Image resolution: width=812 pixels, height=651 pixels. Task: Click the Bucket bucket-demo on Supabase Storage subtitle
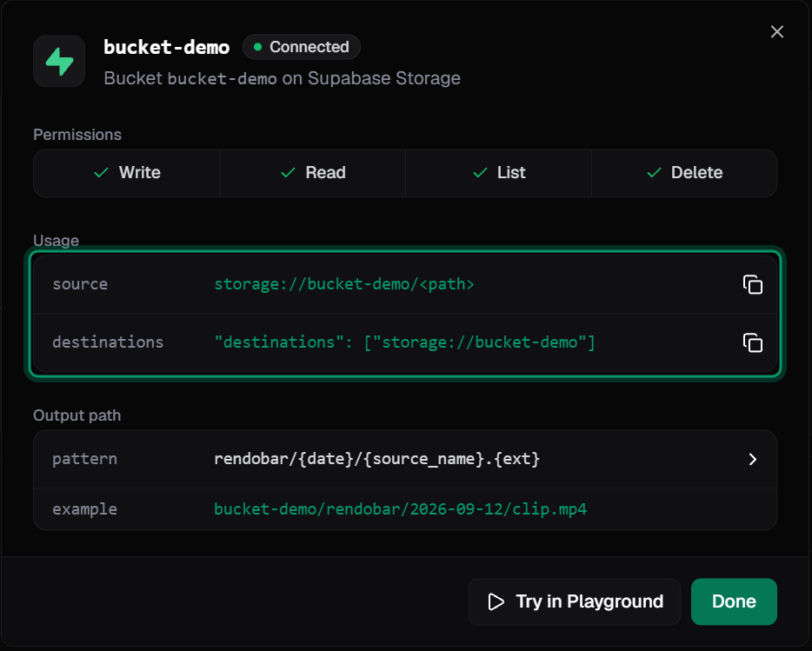(282, 78)
